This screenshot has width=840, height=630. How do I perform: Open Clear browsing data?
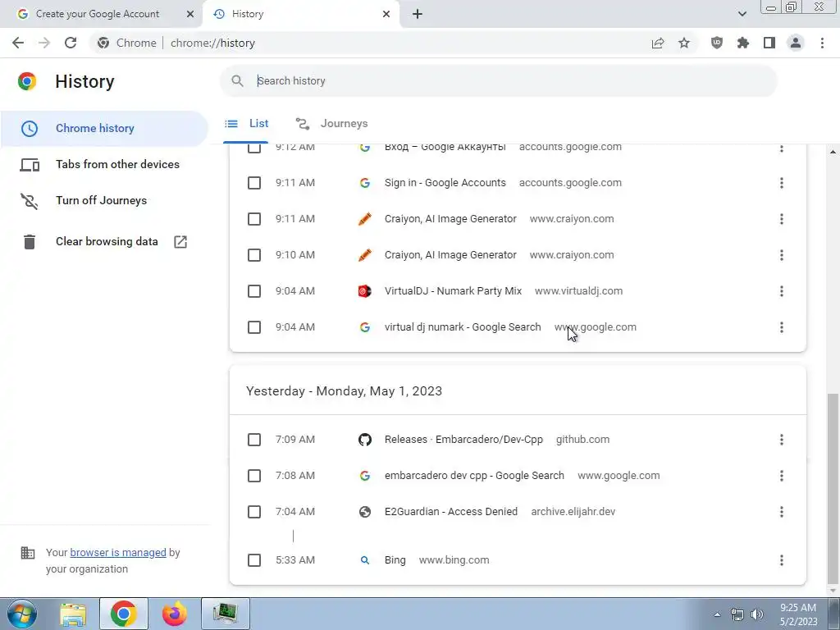click(x=104, y=242)
